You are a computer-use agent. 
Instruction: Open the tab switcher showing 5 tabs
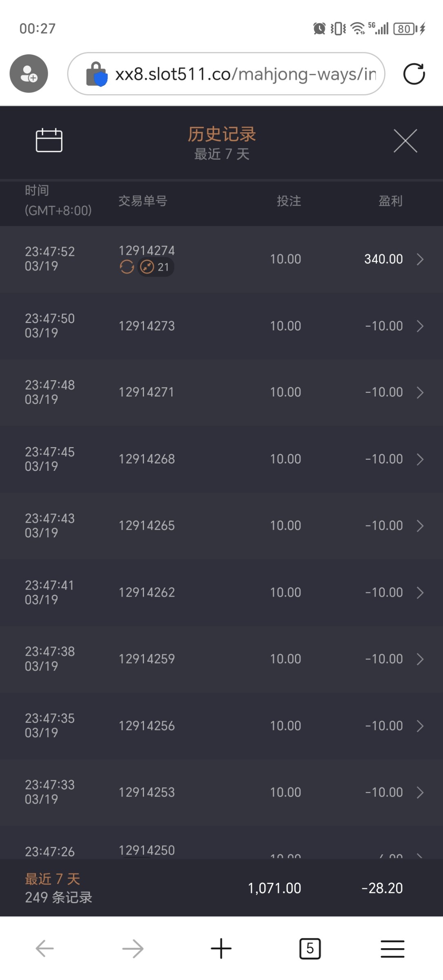point(310,948)
